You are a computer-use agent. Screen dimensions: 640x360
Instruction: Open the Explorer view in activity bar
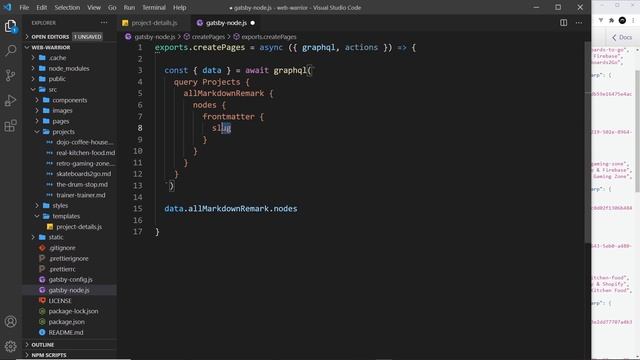click(11, 27)
